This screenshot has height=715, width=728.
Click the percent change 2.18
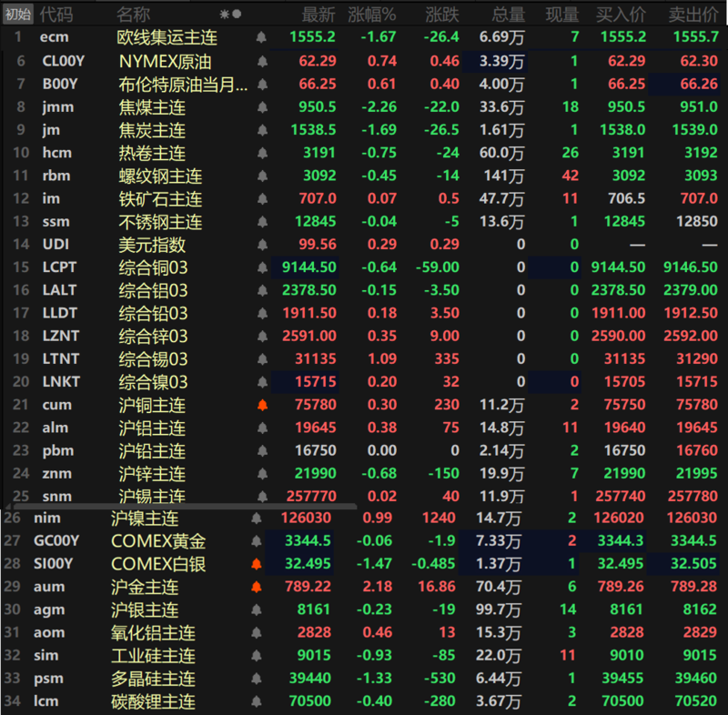pos(378,587)
